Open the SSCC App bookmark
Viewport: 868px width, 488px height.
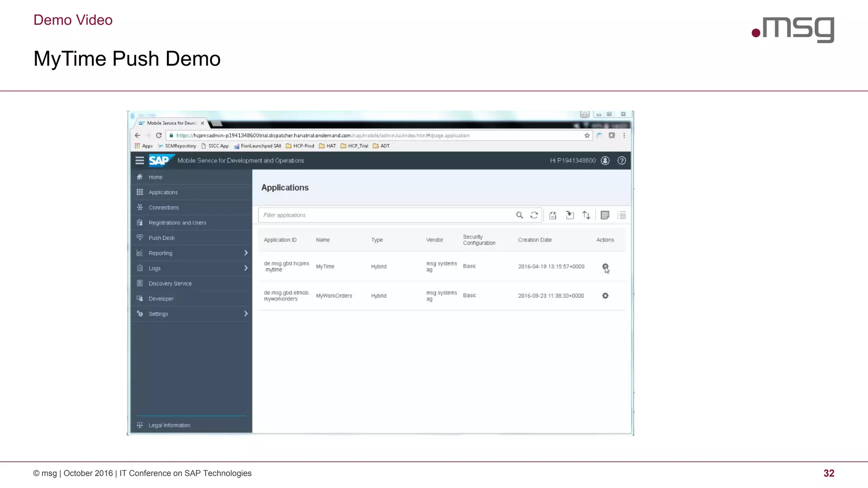tap(215, 146)
